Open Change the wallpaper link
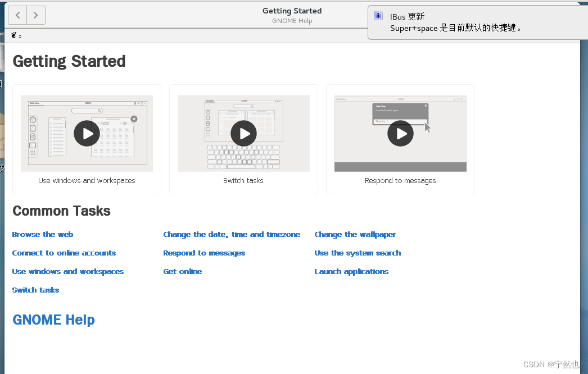The image size is (588, 374). point(355,235)
